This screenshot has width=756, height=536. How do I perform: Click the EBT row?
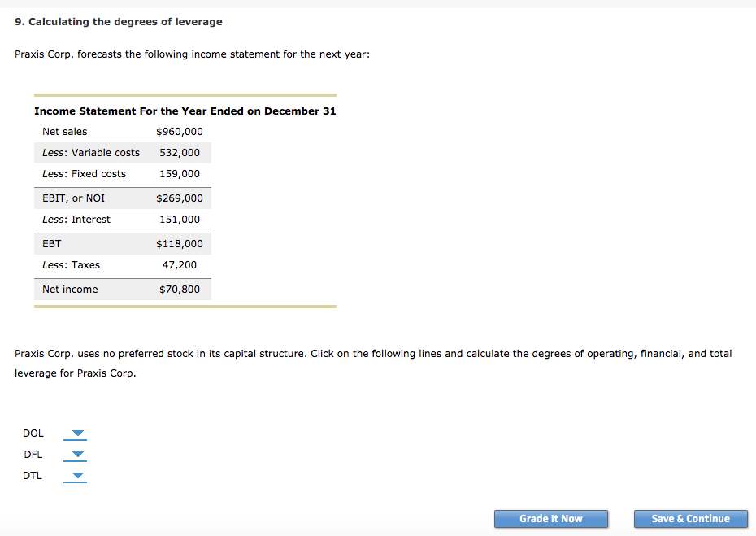[53, 243]
